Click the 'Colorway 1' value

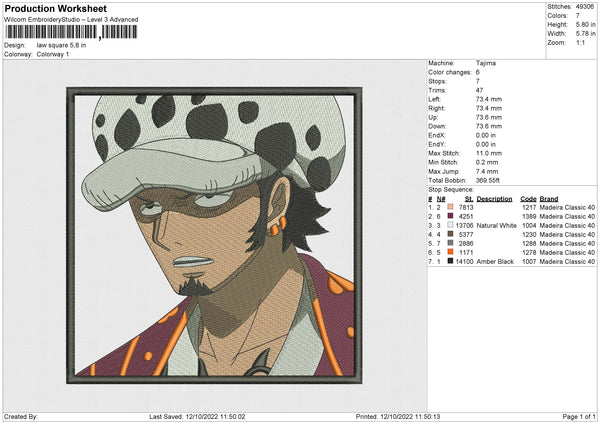(x=53, y=54)
